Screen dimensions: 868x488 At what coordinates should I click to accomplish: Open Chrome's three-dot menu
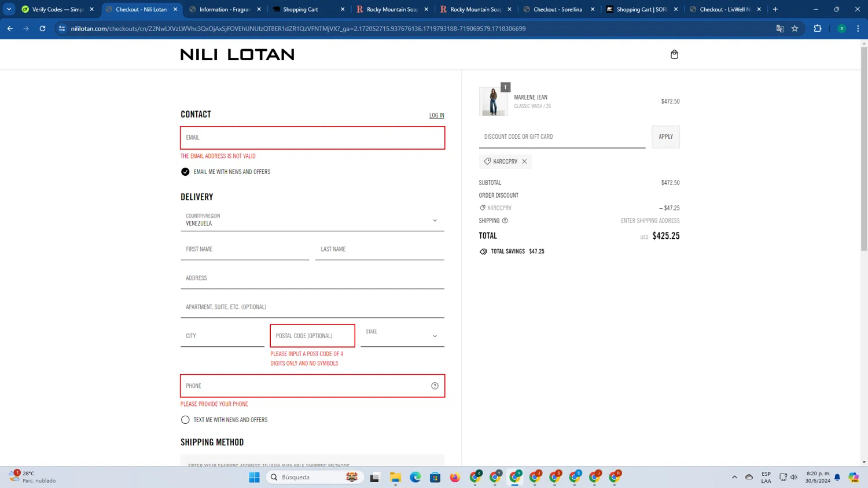(858, 28)
